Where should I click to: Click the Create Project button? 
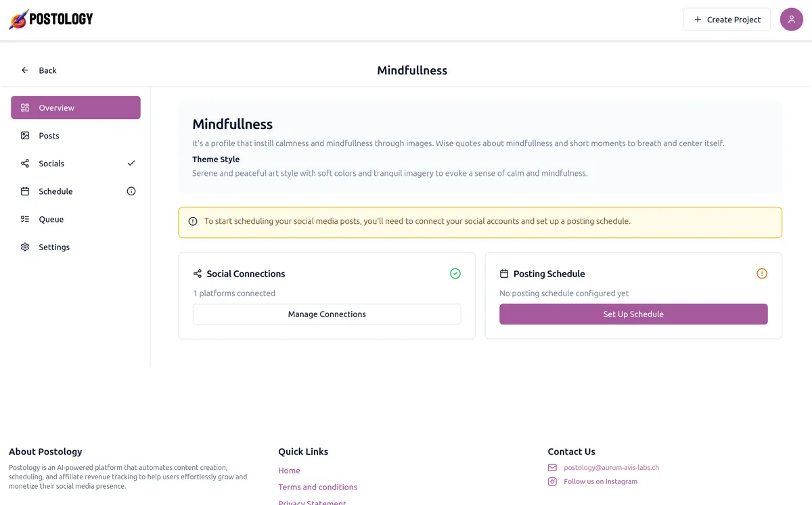click(726, 19)
